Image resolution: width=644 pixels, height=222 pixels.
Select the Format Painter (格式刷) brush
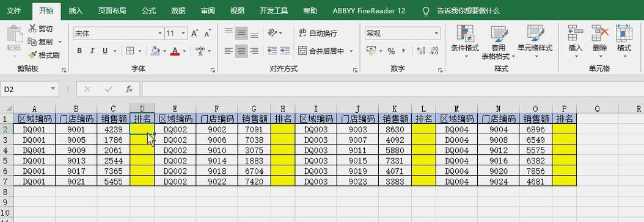point(32,55)
